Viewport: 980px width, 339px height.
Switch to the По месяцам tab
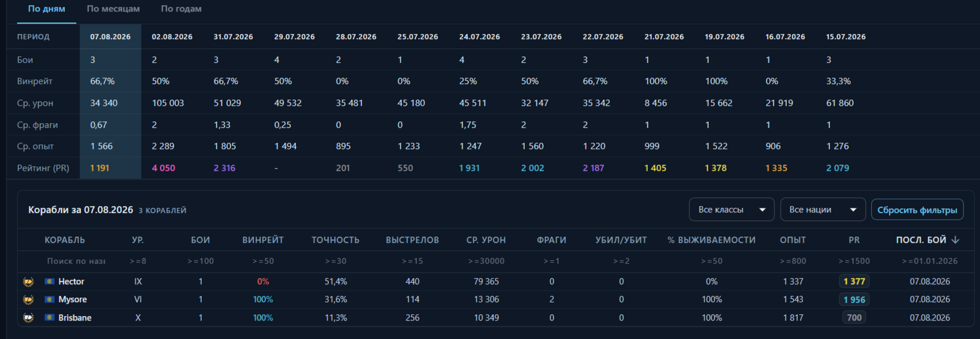tap(113, 9)
